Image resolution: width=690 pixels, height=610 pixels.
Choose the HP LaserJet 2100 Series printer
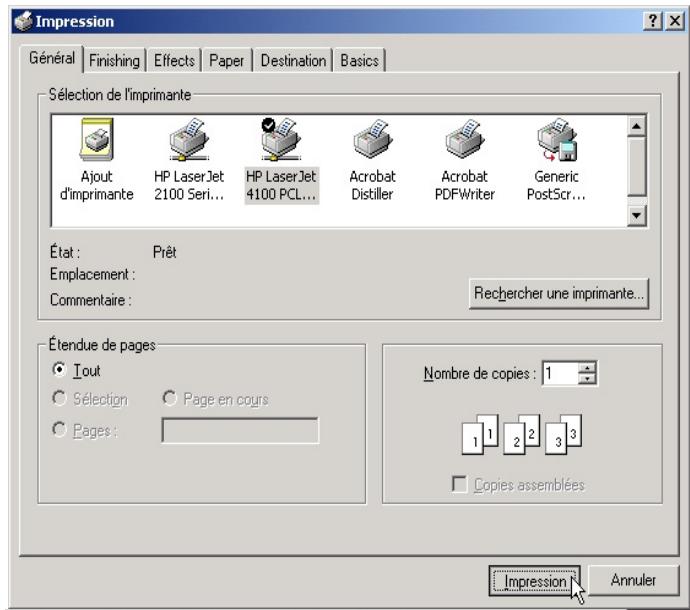189,159
